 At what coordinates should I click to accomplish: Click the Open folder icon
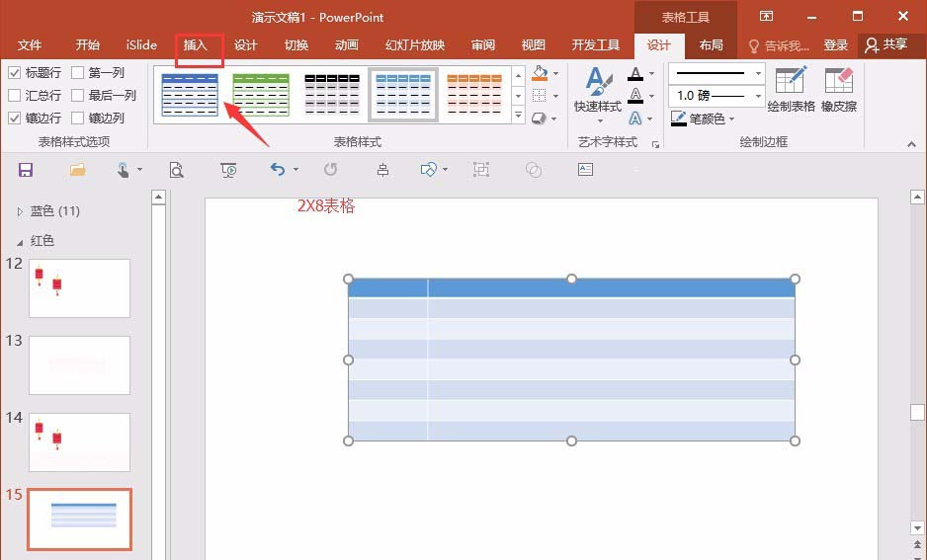pyautogui.click(x=77, y=170)
